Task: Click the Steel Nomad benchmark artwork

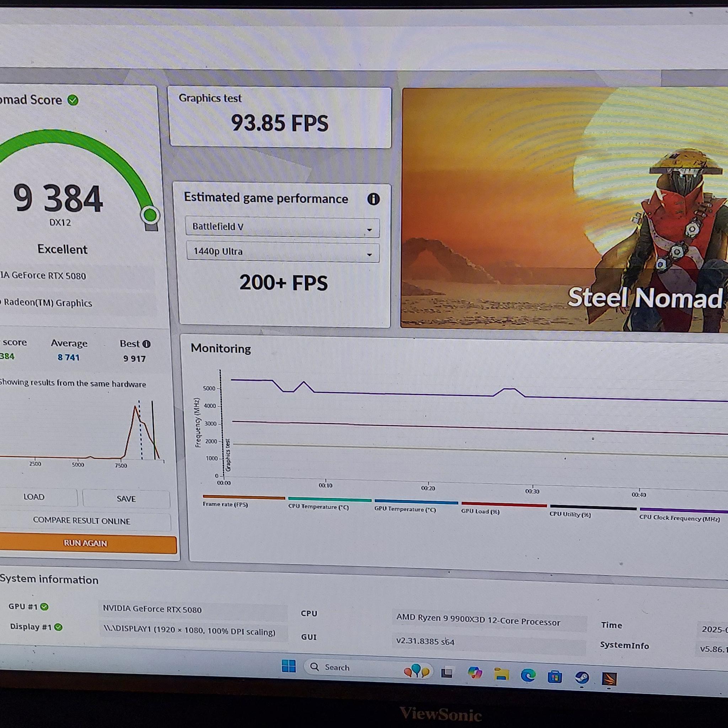Action: [x=564, y=209]
